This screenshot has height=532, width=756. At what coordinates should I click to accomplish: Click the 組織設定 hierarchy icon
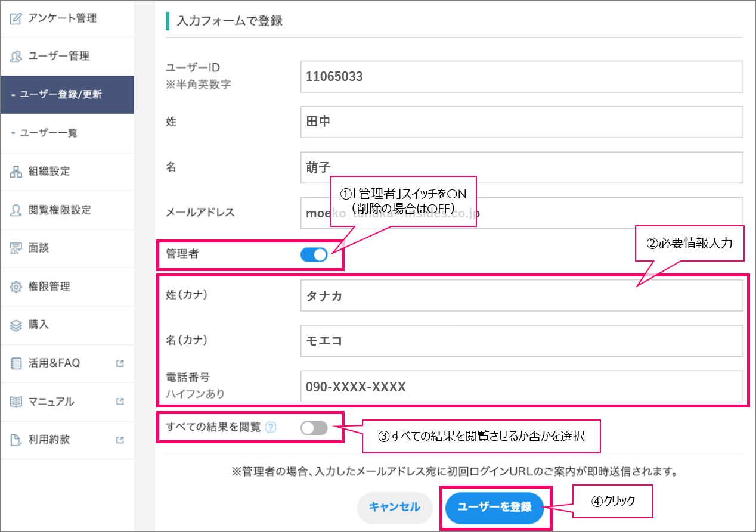(x=16, y=172)
